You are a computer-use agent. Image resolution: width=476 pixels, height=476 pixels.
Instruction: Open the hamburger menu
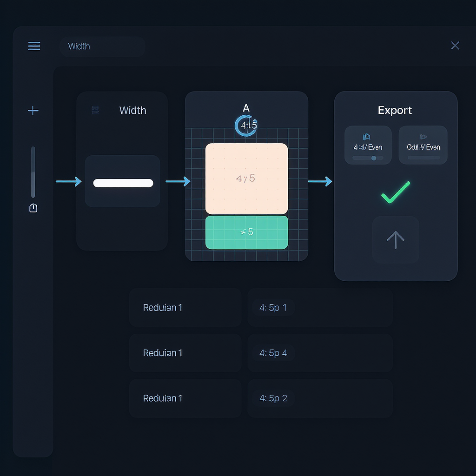[34, 46]
